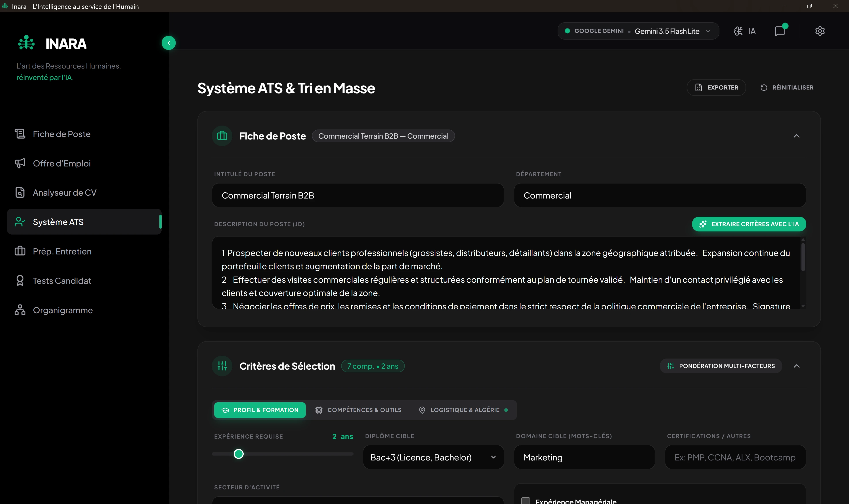This screenshot has height=504, width=849.
Task: Open the chat messages icon
Action: point(780,31)
